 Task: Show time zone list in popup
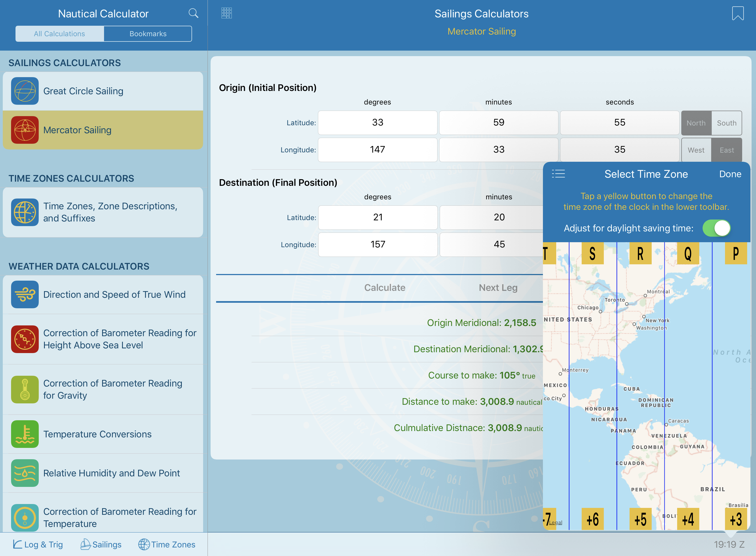tap(558, 174)
